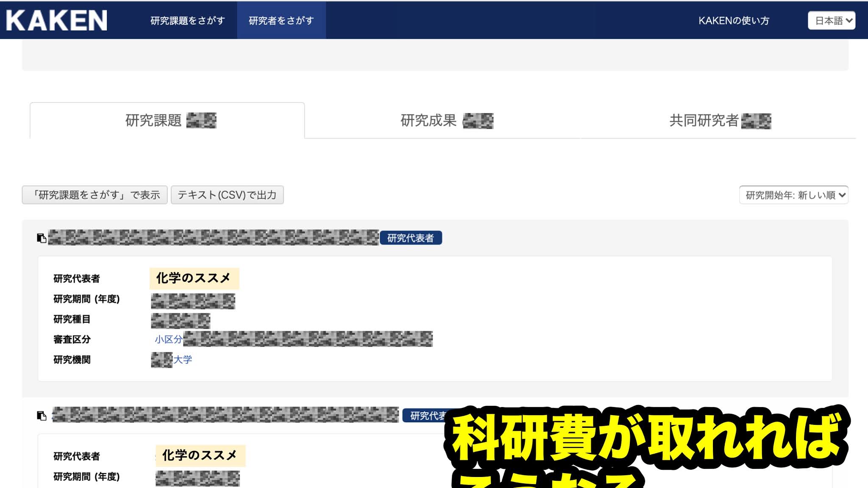Click the second blurred project title link
The image size is (868, 488).
point(225,415)
